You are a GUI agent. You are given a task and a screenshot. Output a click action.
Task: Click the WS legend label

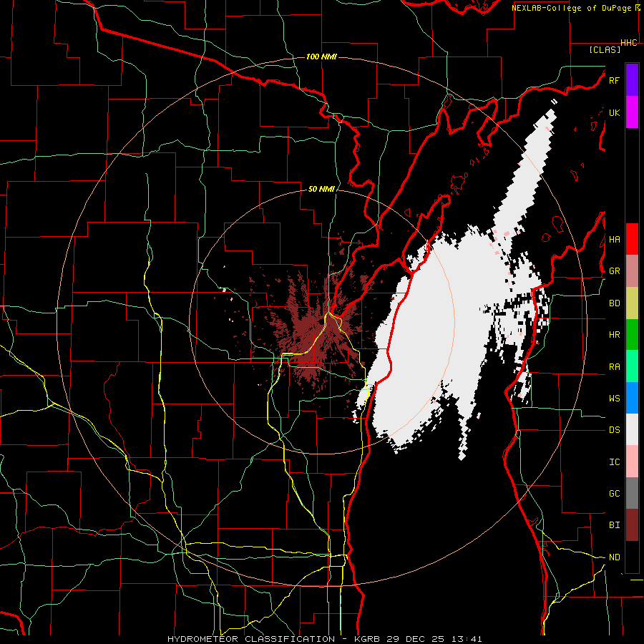click(x=614, y=399)
